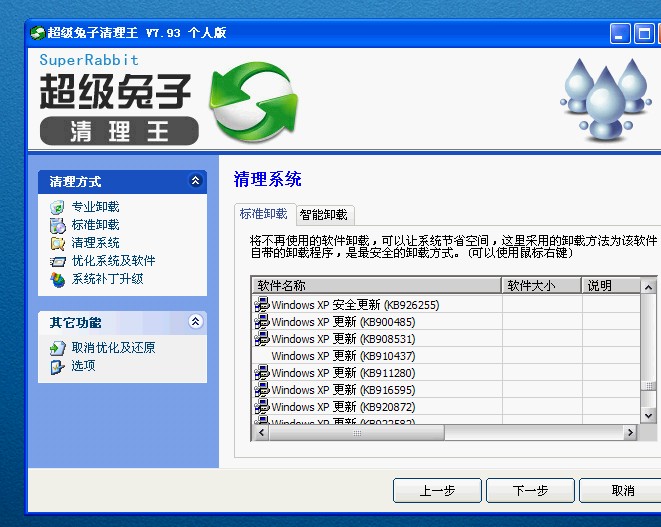Click the 上一步 button
Viewport: 661px width, 527px height.
437,490
